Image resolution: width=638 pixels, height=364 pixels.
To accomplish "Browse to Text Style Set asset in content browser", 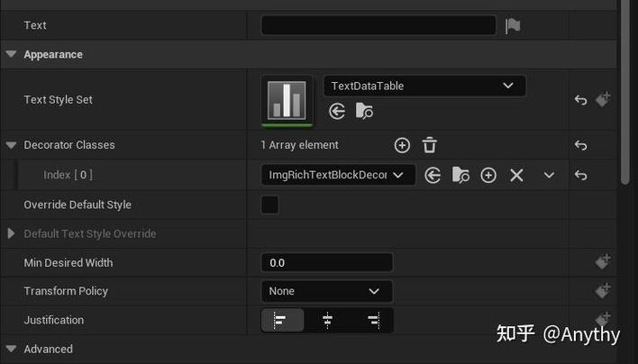I will [364, 111].
